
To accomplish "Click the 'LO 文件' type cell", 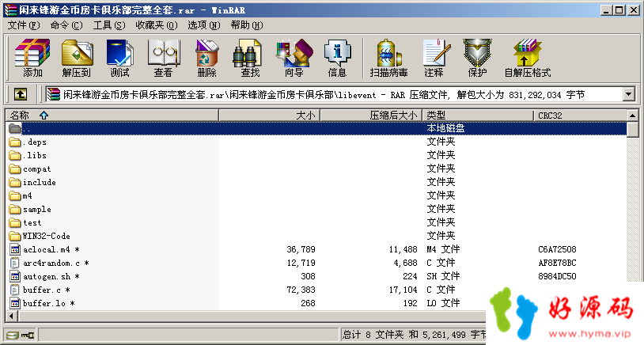I will [x=443, y=303].
